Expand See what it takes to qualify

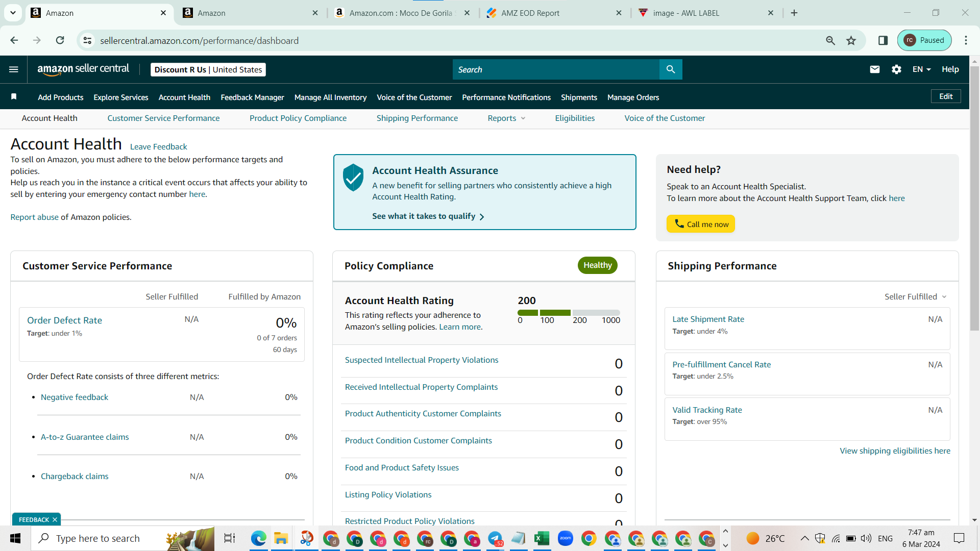click(428, 216)
